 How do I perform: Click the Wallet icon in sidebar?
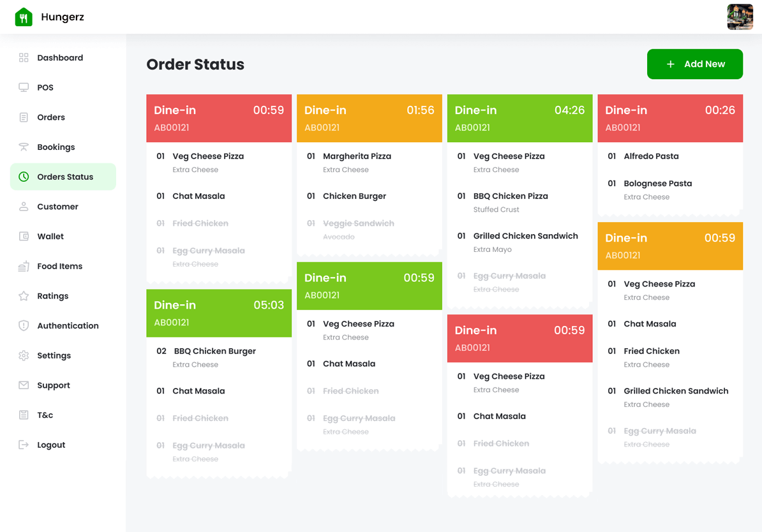click(x=24, y=237)
